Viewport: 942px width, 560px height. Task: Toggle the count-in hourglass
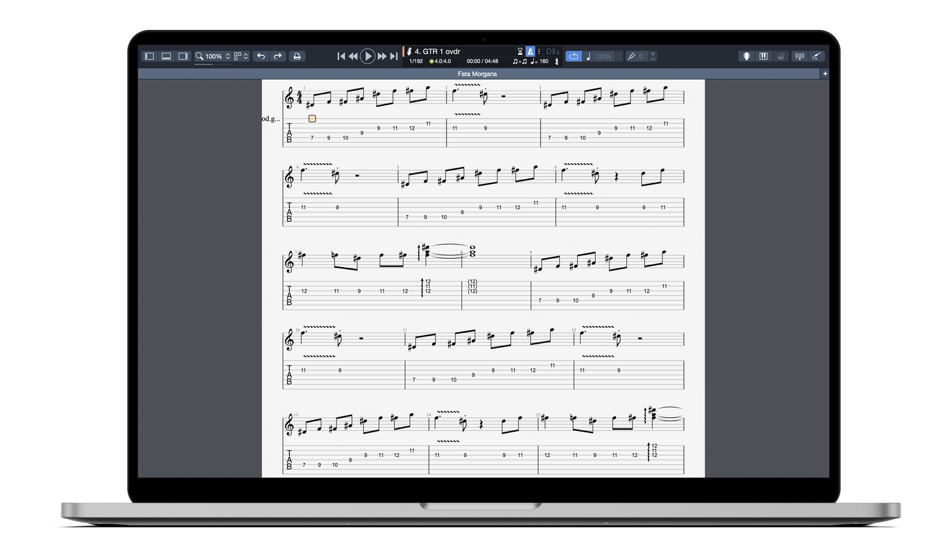(x=520, y=52)
